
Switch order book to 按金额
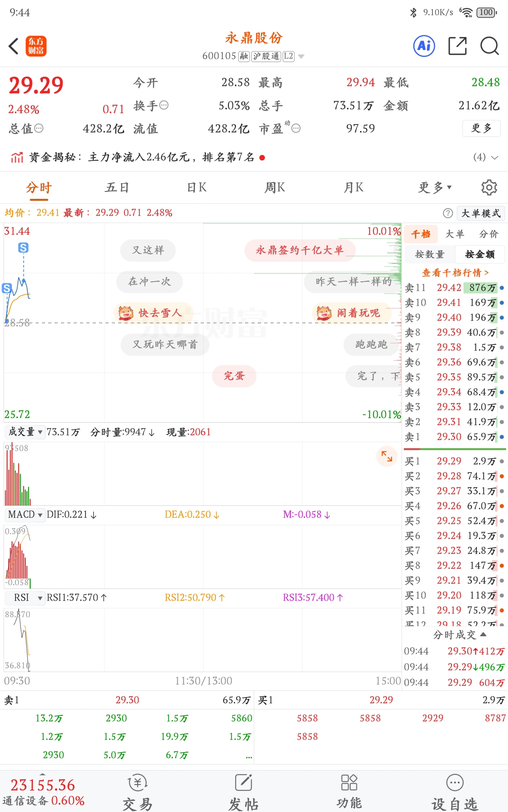480,254
